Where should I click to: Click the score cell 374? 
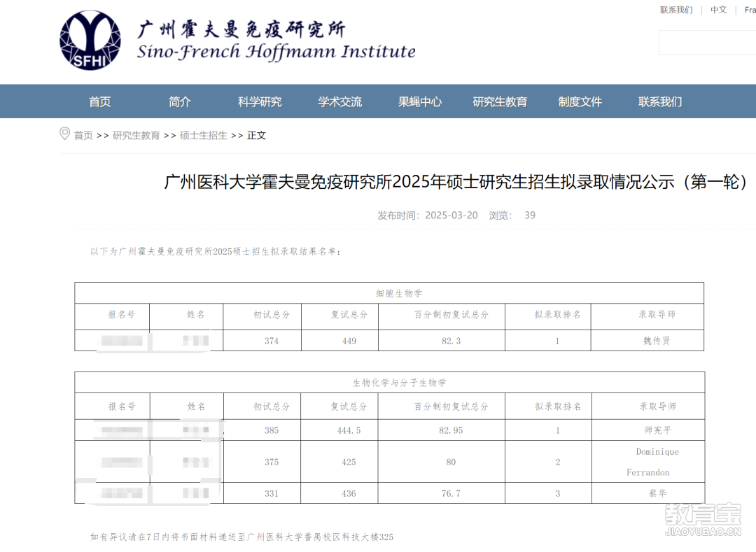272,341
